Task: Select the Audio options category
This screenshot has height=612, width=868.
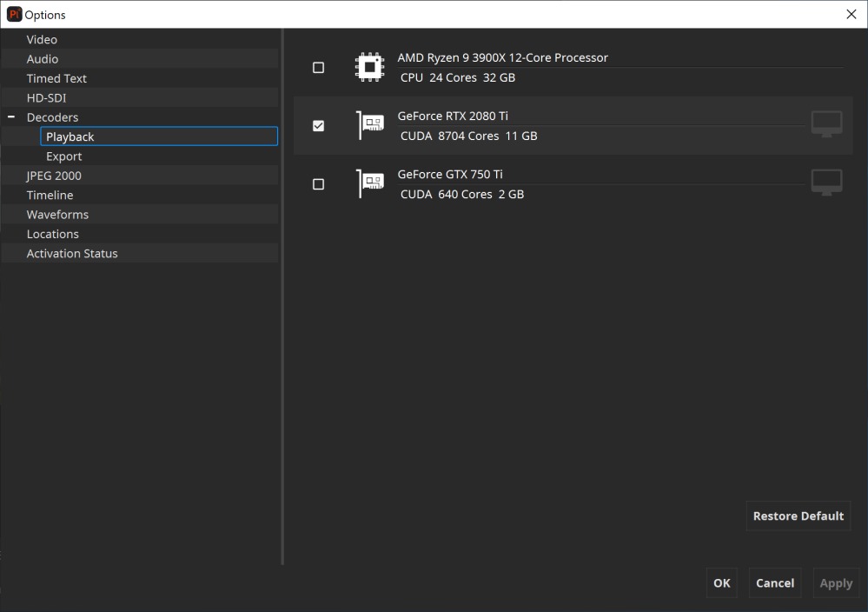Action: tap(43, 59)
